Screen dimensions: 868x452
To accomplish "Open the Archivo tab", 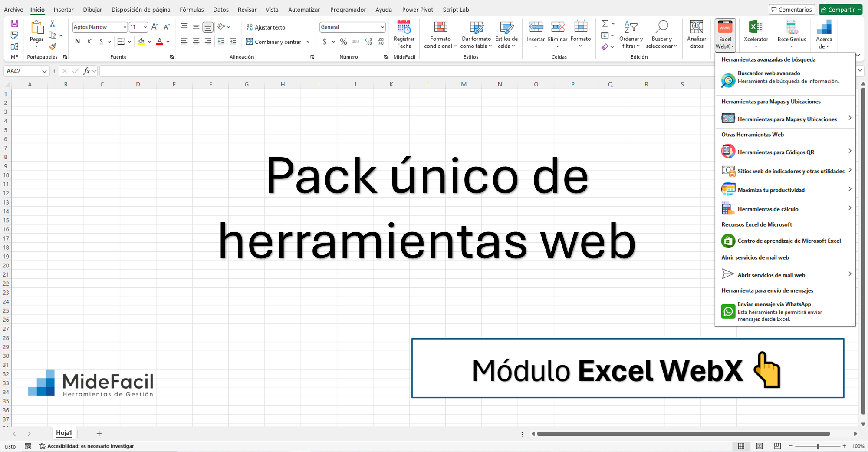I will (x=13, y=10).
